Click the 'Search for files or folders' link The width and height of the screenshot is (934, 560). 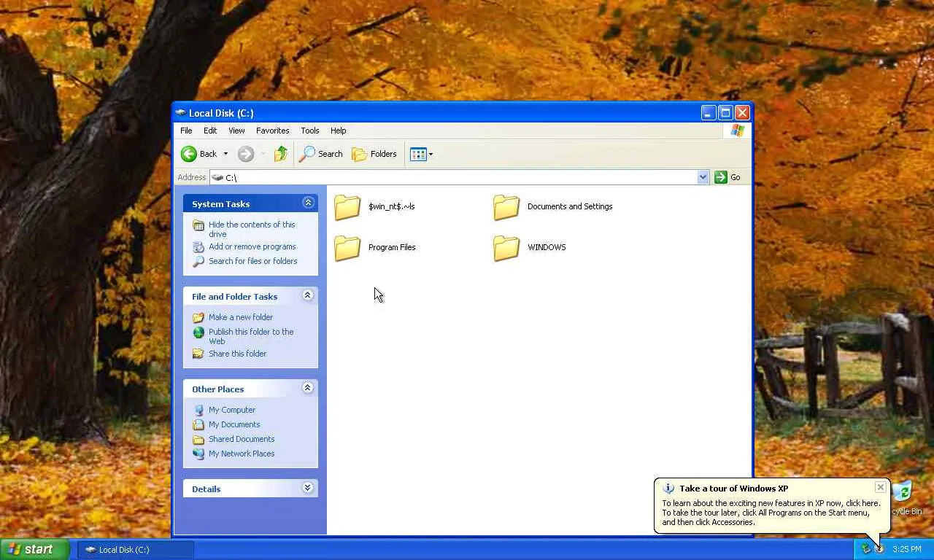tap(253, 262)
